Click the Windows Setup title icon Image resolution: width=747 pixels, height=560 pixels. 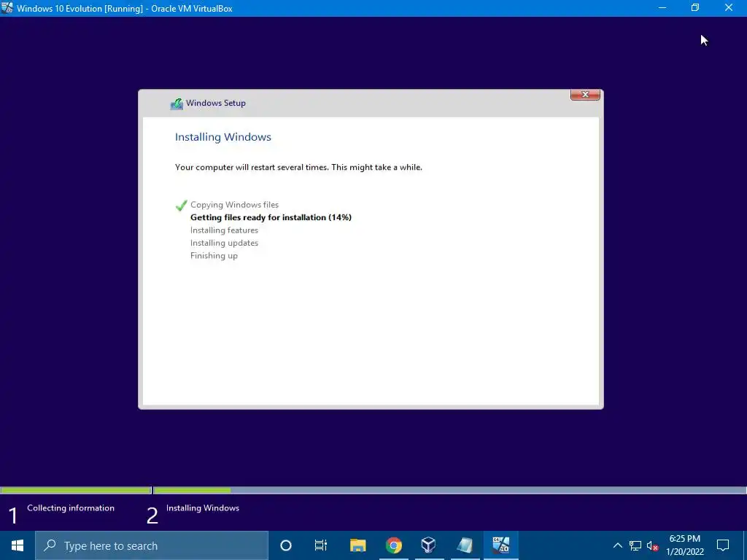pos(177,104)
